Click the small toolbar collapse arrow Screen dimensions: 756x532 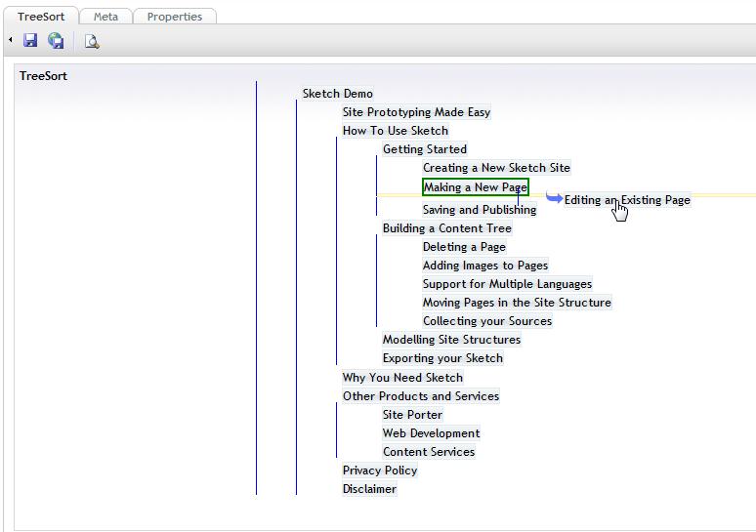(x=10, y=40)
